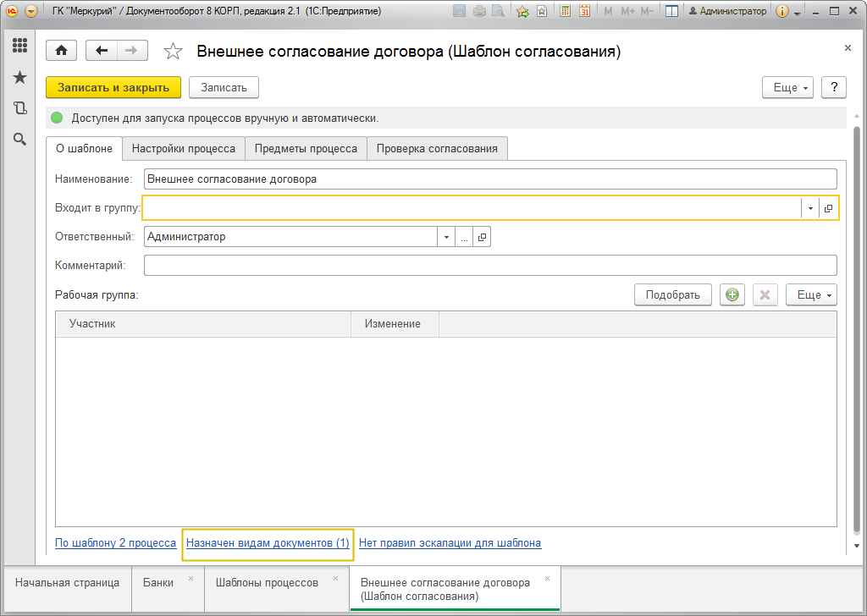Switch to Предметы процесса tab

tap(306, 149)
